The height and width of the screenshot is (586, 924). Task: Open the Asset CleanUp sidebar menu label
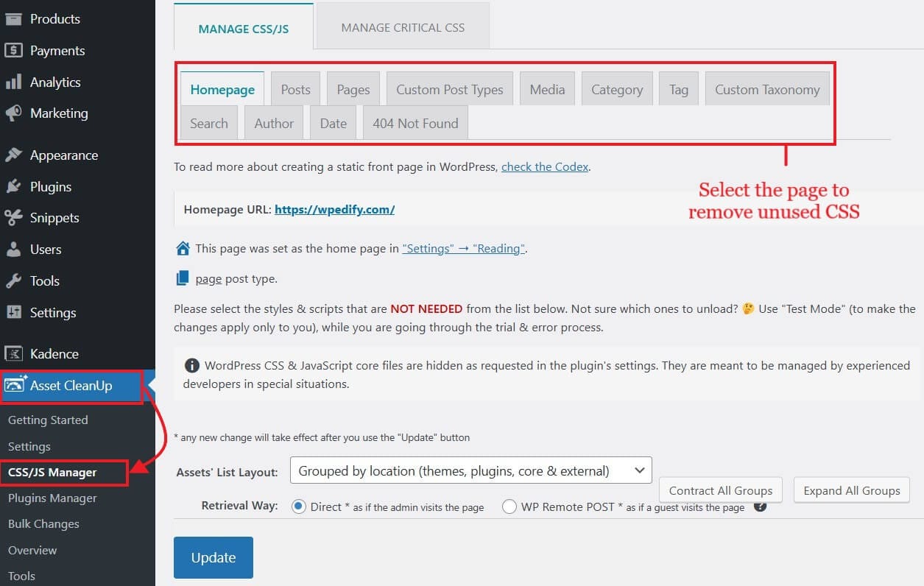point(71,385)
